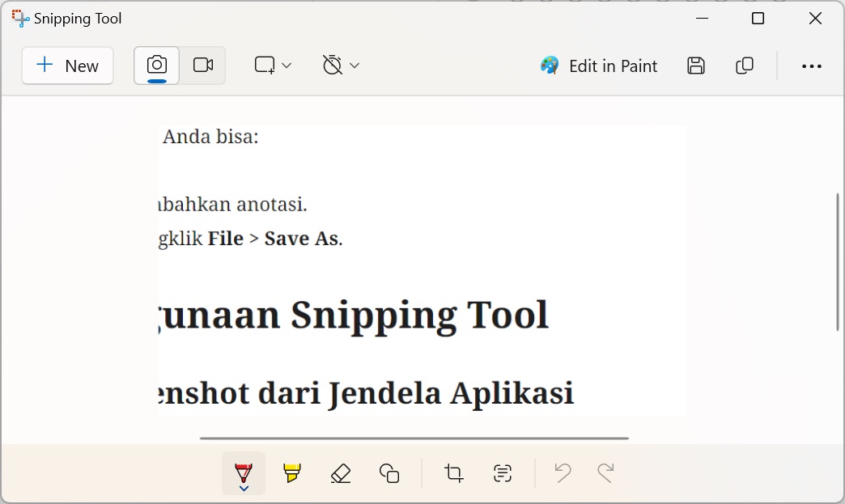Open the See more menu
845x504 pixels.
click(x=812, y=66)
